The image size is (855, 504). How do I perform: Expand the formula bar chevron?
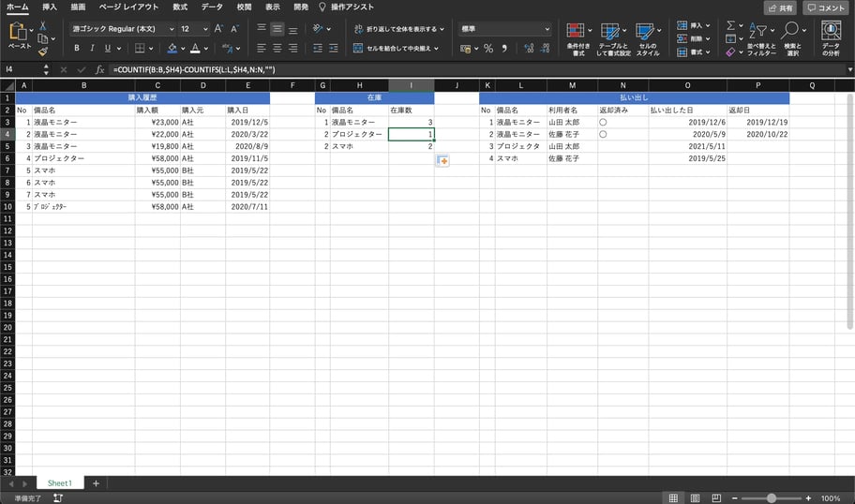(849, 69)
